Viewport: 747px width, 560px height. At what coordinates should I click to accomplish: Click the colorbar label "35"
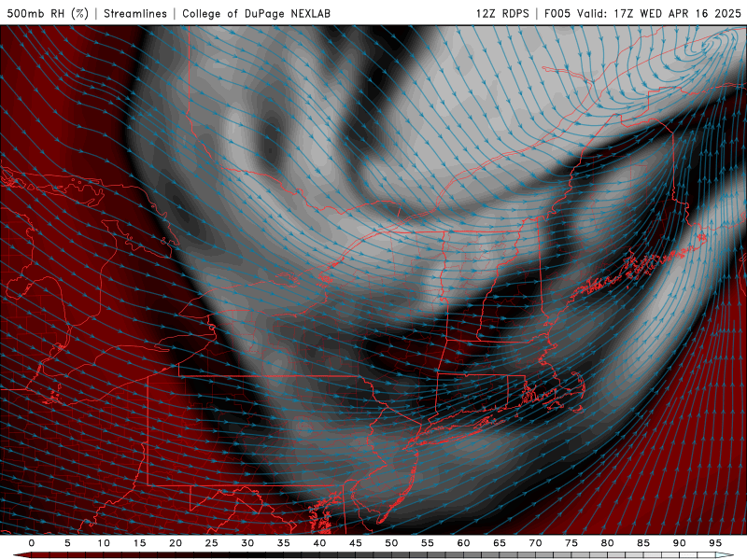284,543
